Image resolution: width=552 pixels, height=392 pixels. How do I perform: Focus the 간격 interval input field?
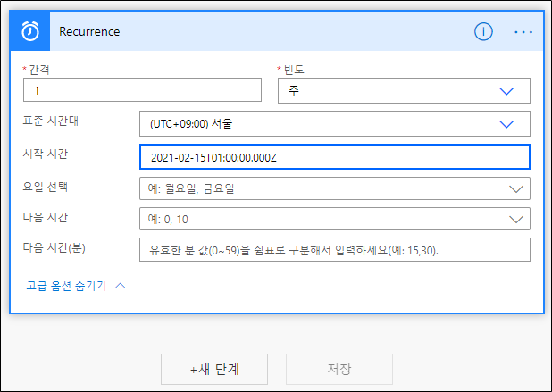pyautogui.click(x=142, y=90)
